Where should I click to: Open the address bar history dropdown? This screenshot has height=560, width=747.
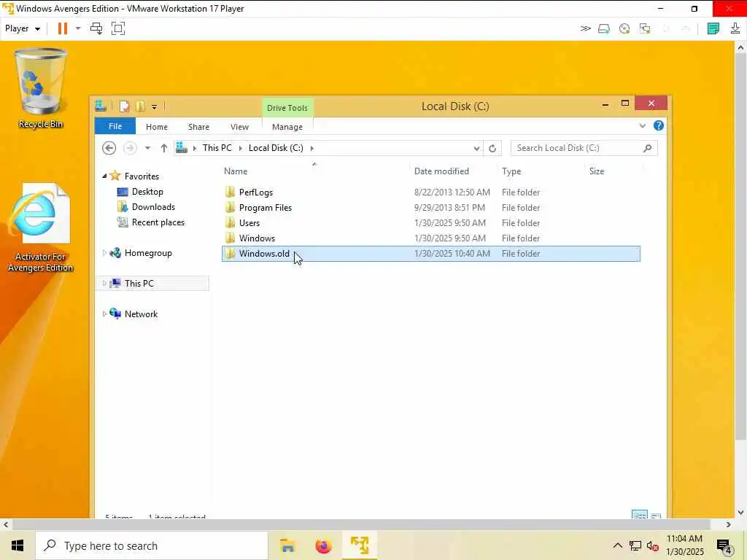[476, 149]
